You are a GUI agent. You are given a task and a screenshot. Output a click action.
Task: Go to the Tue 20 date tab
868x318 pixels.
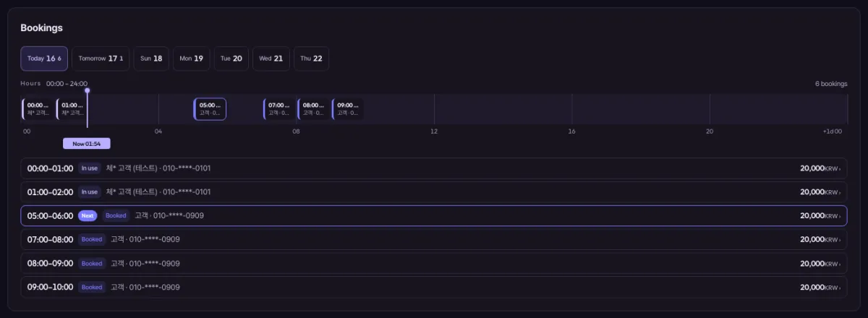[231, 59]
